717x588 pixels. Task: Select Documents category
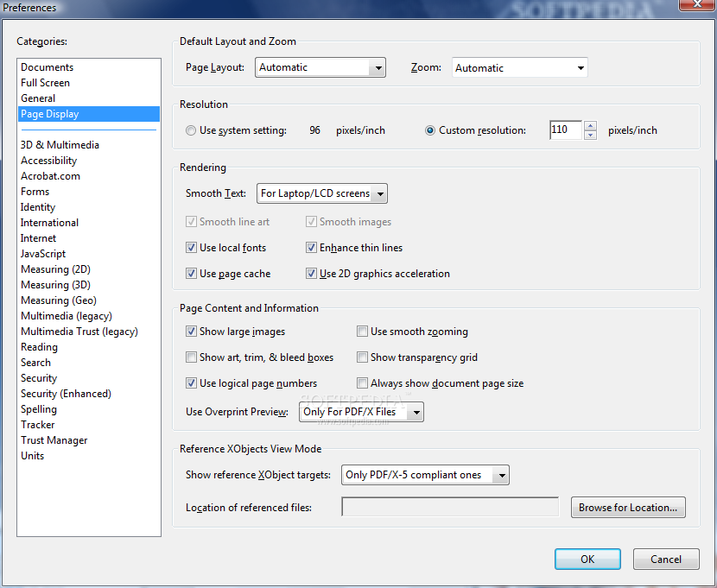point(47,67)
